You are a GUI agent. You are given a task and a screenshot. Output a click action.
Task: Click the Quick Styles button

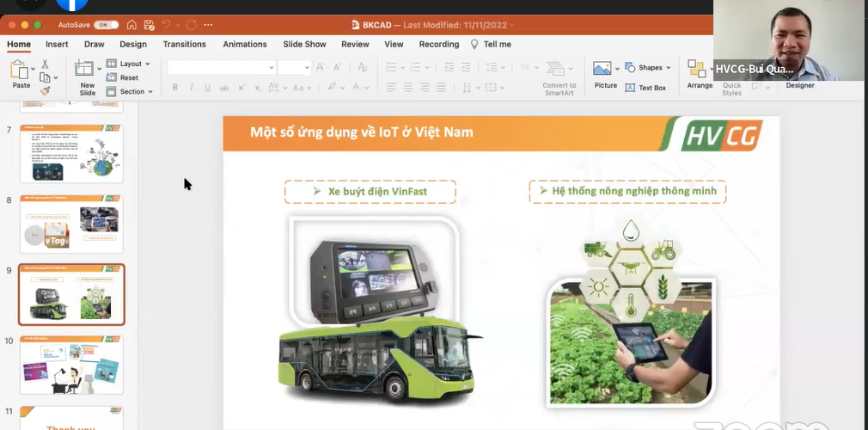[x=732, y=89]
